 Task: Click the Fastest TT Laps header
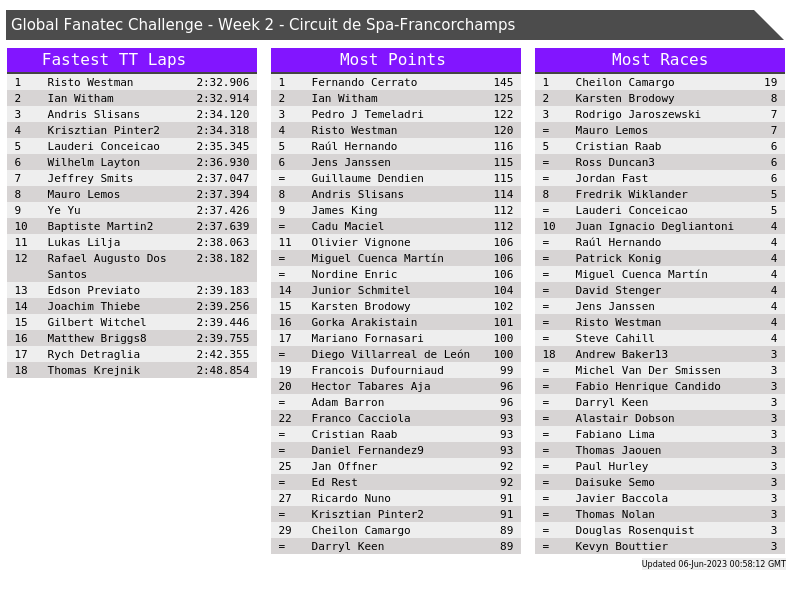131,60
